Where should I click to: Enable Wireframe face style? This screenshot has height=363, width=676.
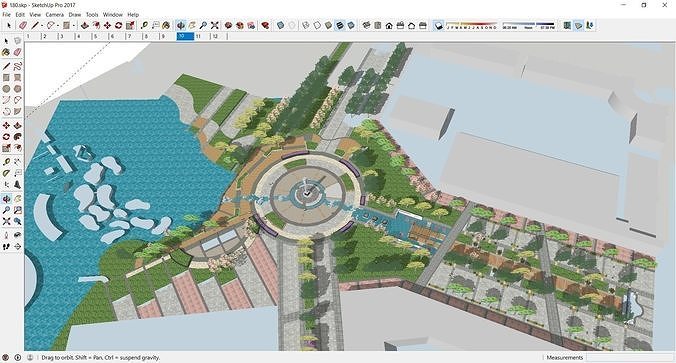coord(306,25)
